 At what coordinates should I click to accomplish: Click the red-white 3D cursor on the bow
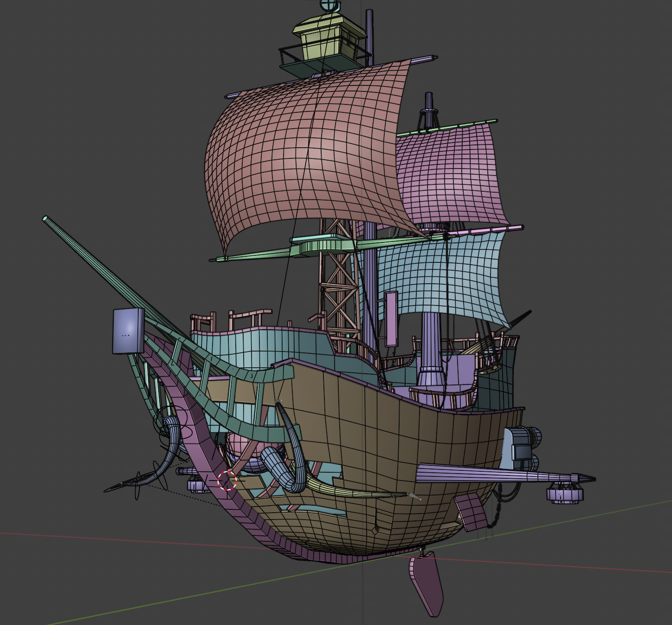227,481
